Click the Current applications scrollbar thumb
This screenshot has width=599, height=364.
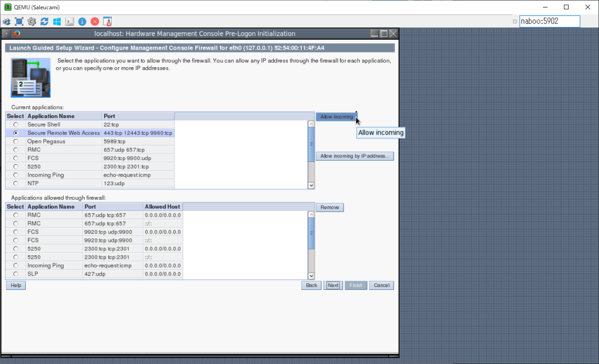[x=311, y=145]
